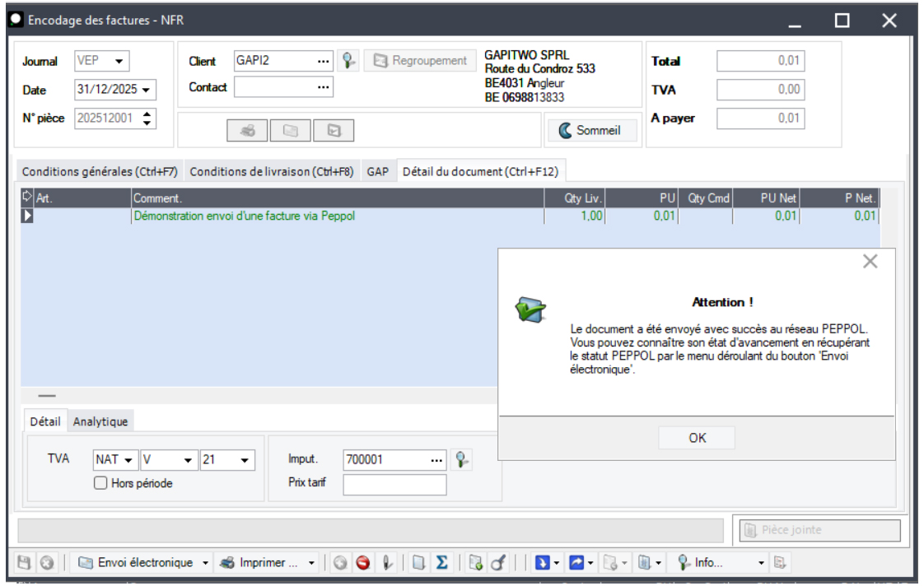This screenshot has height=586, width=924.
Task: Expand the Envoi électronique dropdown arrow
Action: tap(206, 563)
